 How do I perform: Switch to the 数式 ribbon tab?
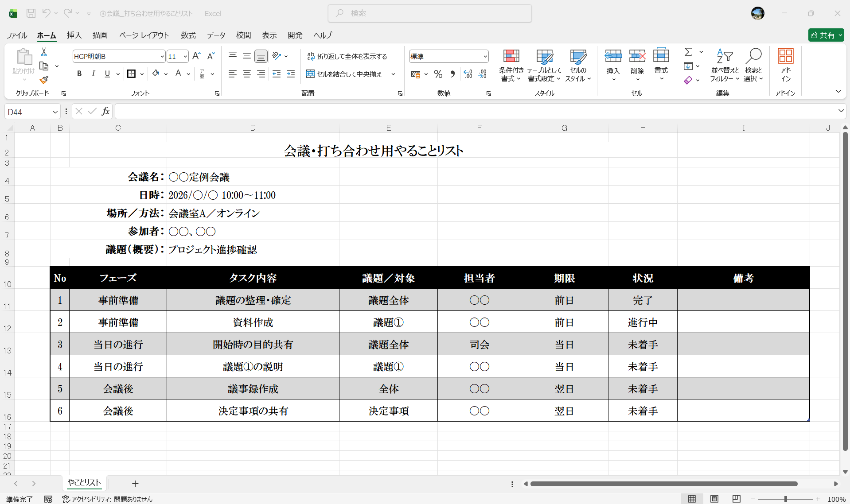click(x=187, y=35)
